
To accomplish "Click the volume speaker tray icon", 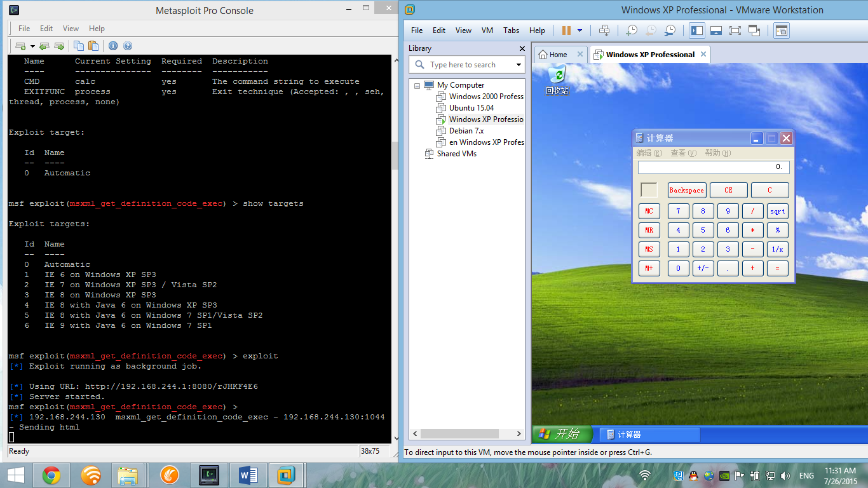I will (786, 475).
